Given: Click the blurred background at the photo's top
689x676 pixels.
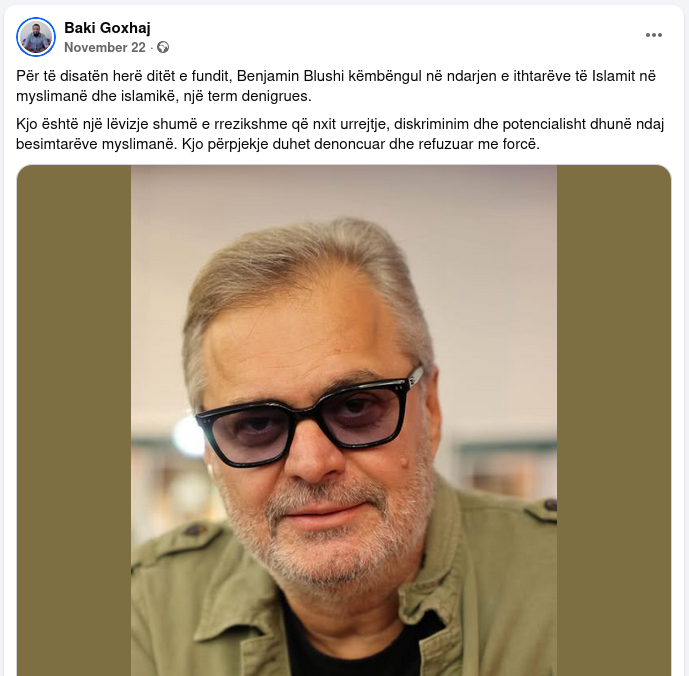Looking at the screenshot, I should coord(344,191).
